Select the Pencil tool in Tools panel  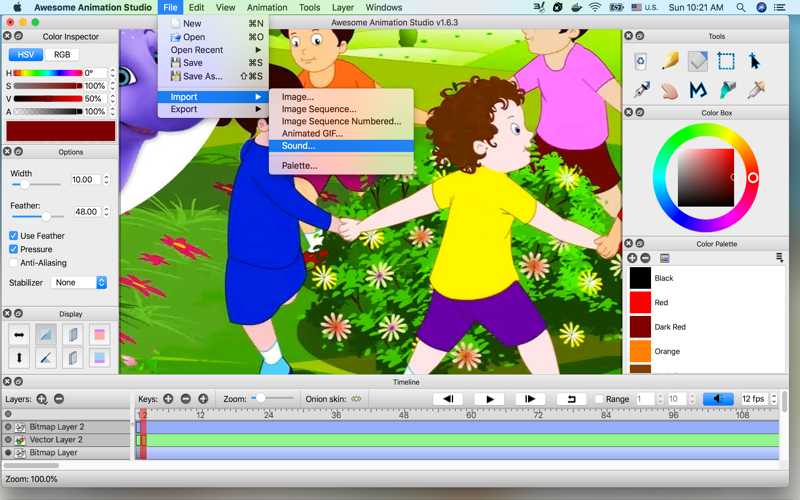(x=670, y=61)
